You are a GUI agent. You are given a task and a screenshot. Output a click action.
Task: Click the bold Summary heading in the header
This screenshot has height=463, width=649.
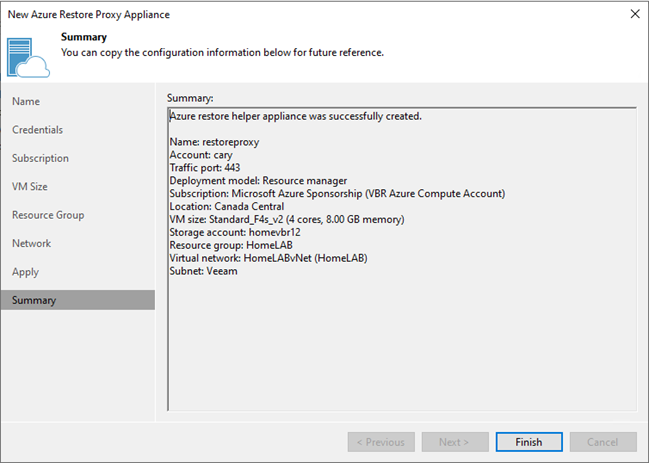pyautogui.click(x=84, y=37)
